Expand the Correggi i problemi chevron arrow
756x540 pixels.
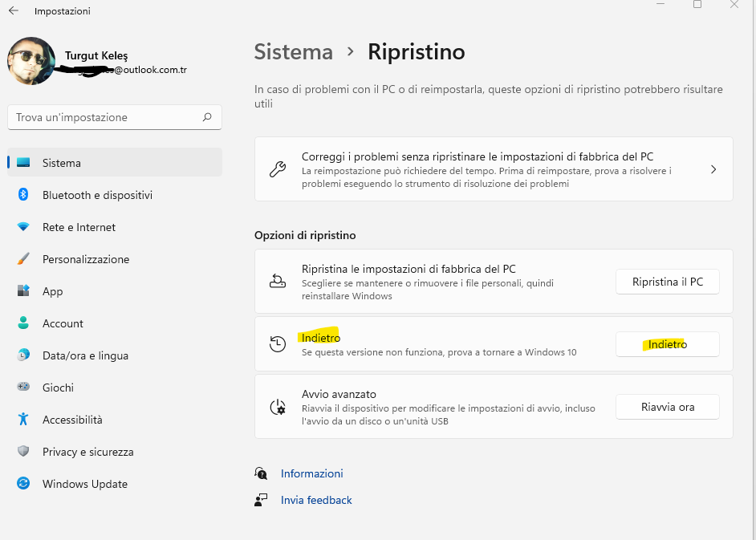(713, 169)
